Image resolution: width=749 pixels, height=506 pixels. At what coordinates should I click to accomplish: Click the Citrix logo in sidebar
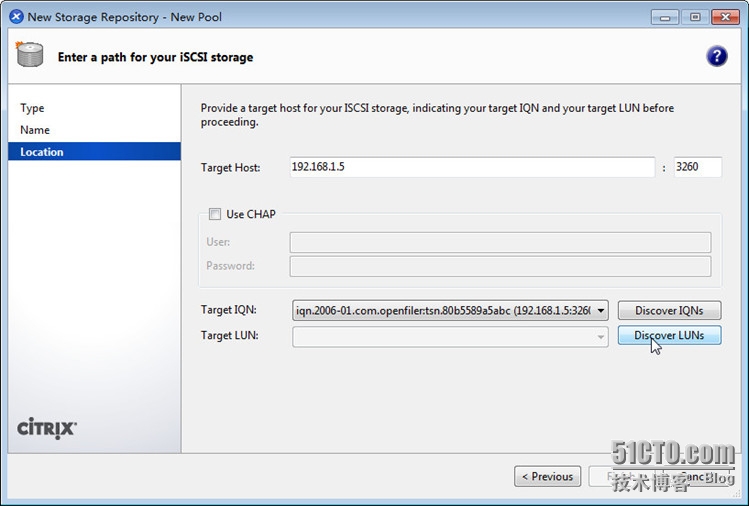(x=47, y=428)
